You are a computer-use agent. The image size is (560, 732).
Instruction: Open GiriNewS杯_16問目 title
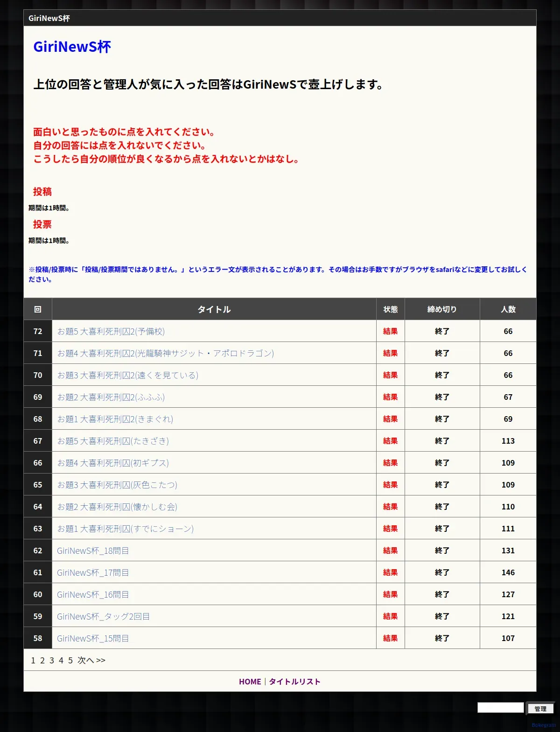(93, 594)
